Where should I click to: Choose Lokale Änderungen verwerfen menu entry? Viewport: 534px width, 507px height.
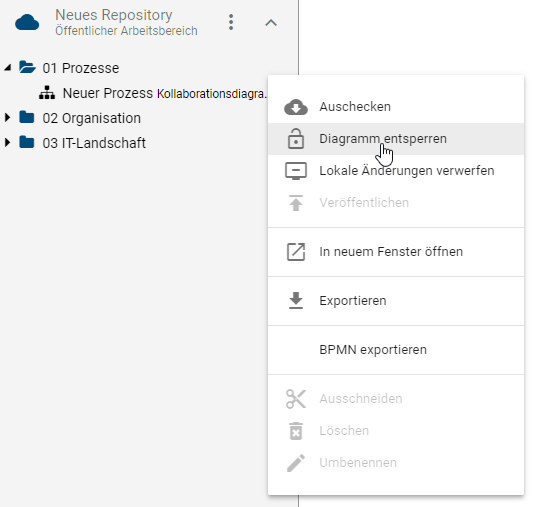point(396,171)
